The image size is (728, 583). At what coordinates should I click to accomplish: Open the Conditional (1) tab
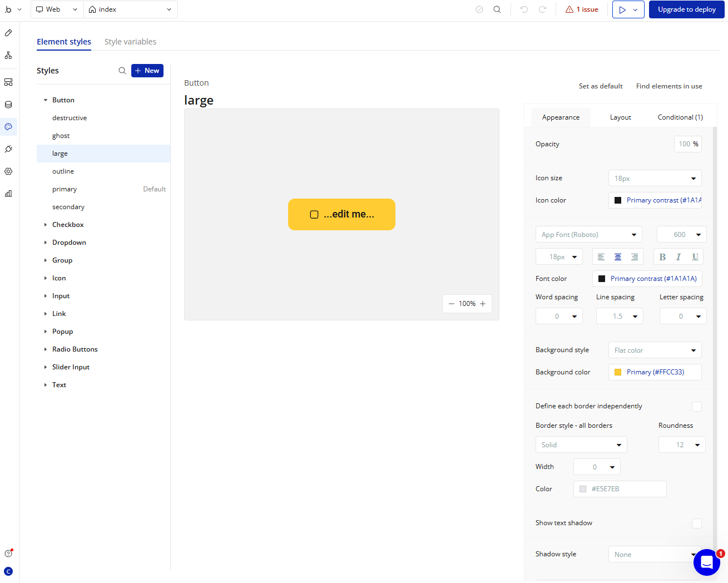click(680, 117)
